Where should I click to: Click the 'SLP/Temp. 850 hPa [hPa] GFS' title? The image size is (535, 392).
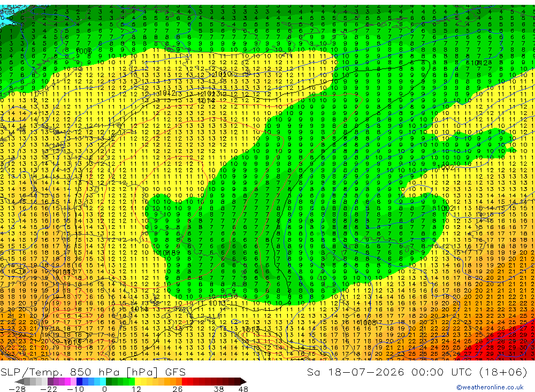(x=93, y=372)
